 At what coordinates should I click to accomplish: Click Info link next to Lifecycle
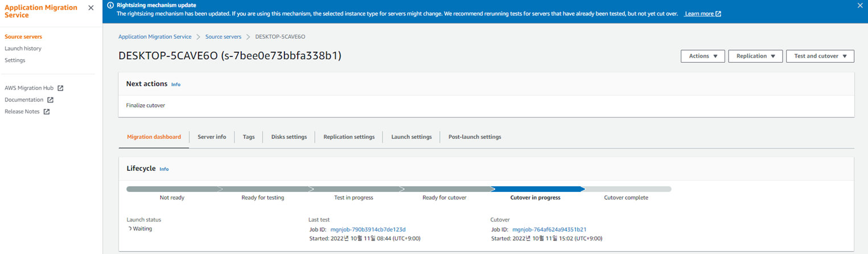[x=164, y=169]
